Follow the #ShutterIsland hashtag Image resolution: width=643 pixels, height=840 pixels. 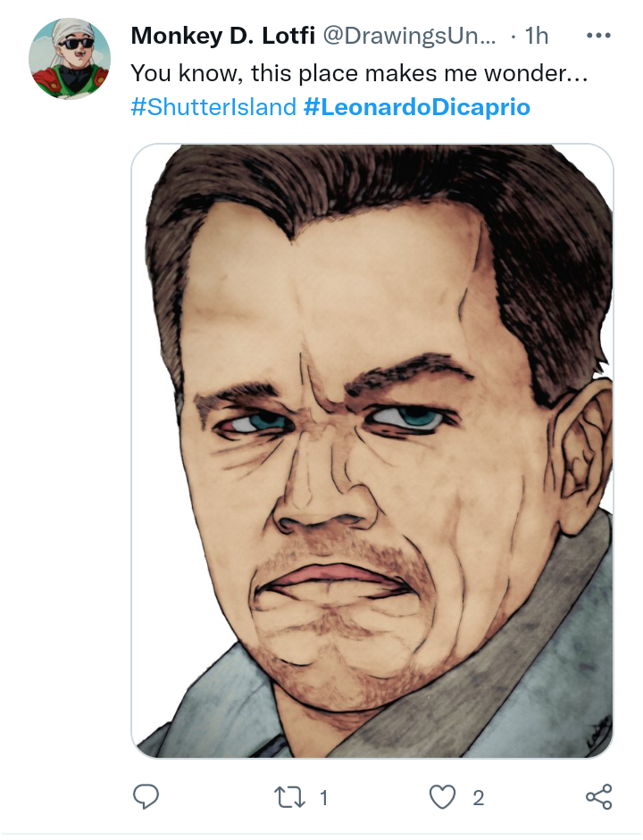point(213,106)
